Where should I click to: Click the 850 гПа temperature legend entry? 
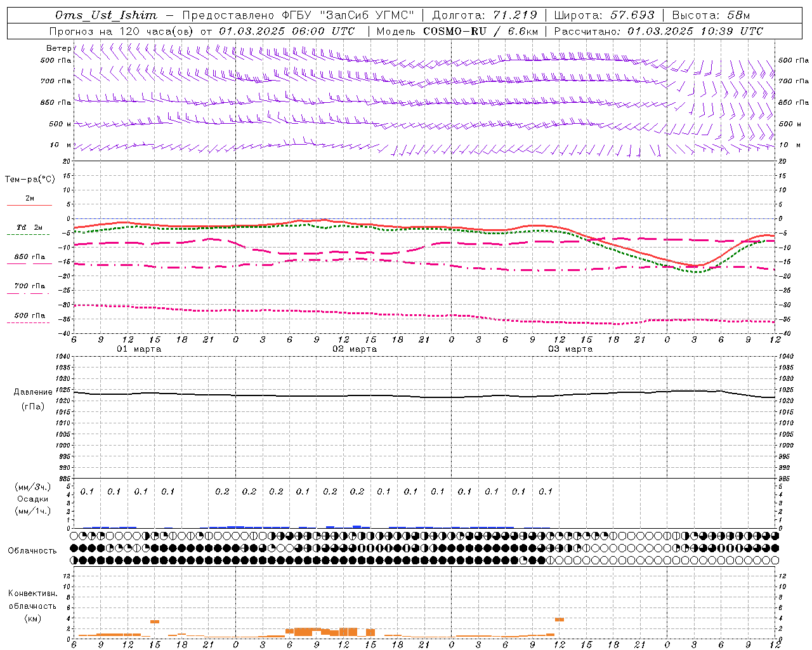[x=30, y=257]
